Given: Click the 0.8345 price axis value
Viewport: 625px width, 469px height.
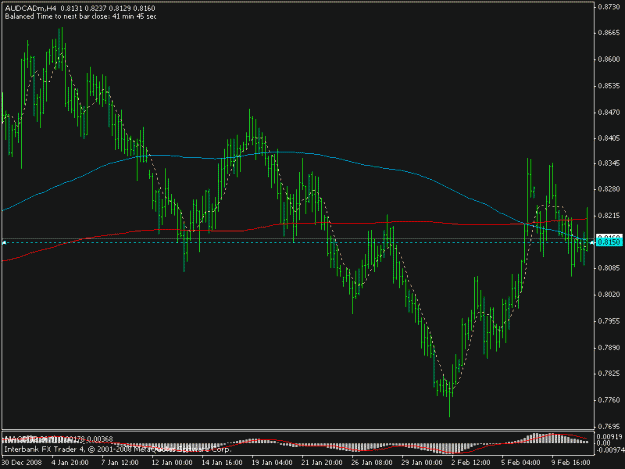Looking at the screenshot, I should (x=609, y=163).
